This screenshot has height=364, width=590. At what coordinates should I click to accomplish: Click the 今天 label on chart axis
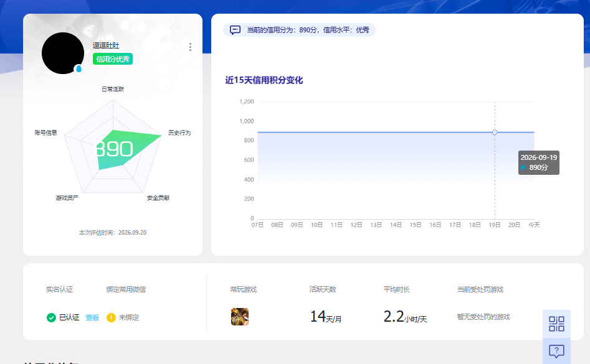point(535,225)
